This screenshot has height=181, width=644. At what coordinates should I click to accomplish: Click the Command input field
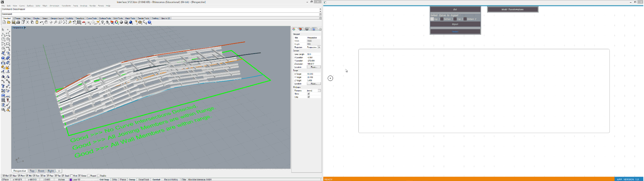(161, 14)
